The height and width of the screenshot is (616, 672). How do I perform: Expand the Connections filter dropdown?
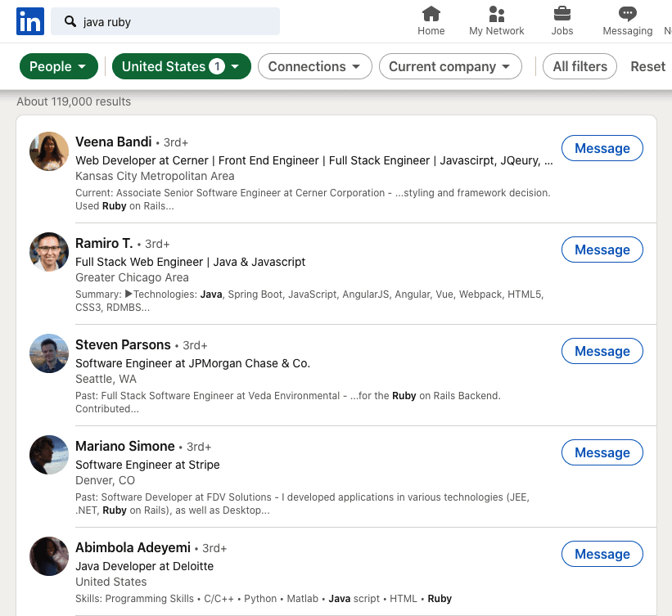coord(314,67)
